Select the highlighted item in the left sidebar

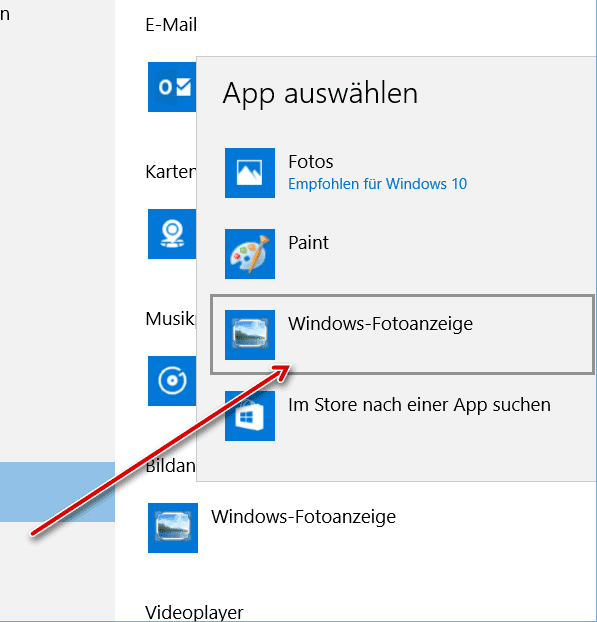(58, 492)
